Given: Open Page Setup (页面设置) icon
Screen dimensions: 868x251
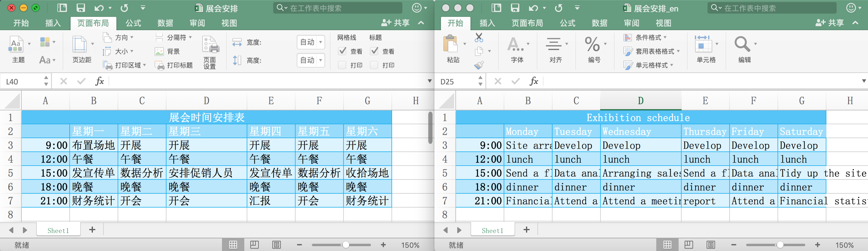Looking at the screenshot, I should tap(210, 45).
